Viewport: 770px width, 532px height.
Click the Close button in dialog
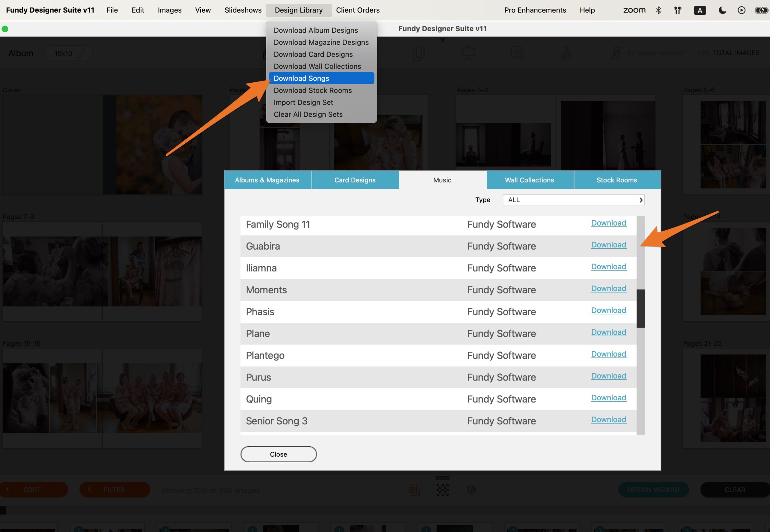click(279, 454)
